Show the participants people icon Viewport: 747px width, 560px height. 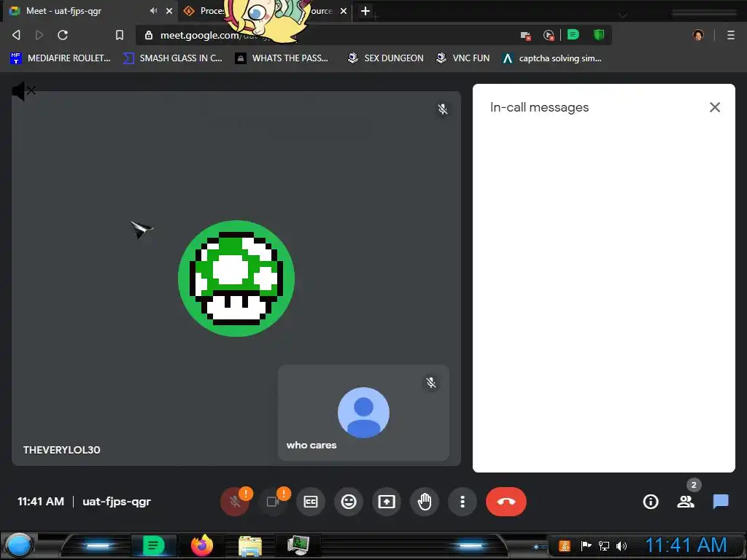pyautogui.click(x=686, y=502)
